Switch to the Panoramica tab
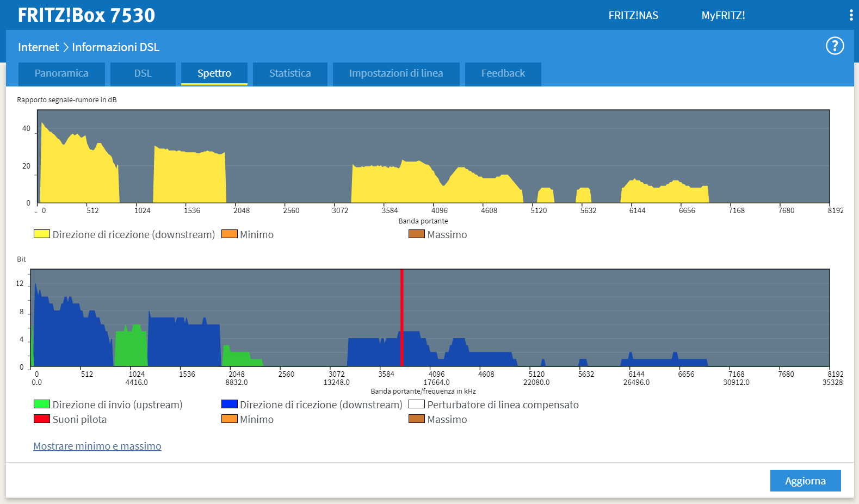 coord(61,73)
